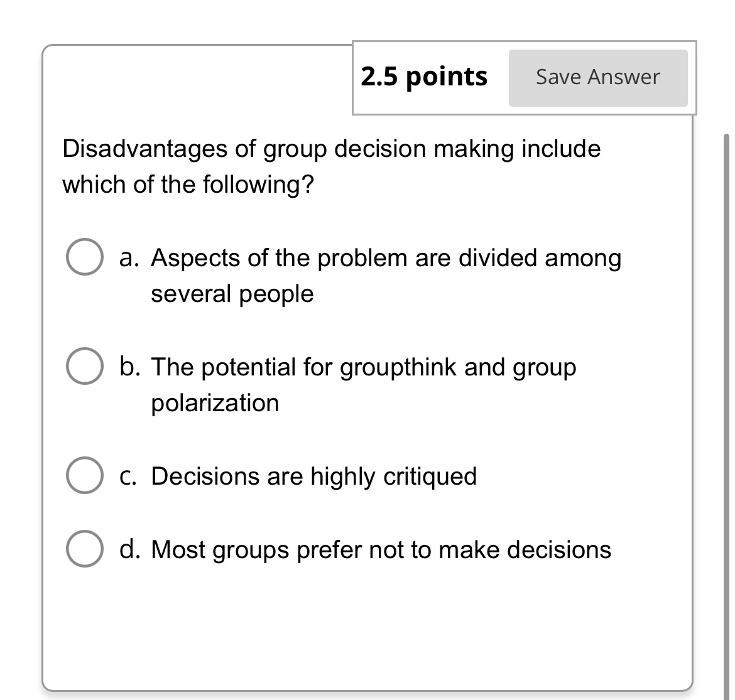Select option d as your answer

(84, 549)
